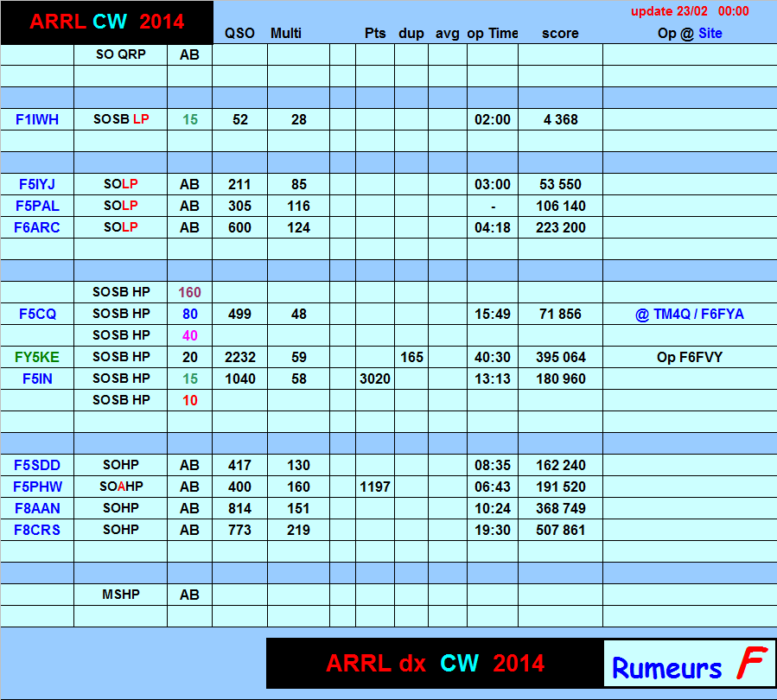Screen dimensions: 777x700
Task: Click the score value 4 368
Action: point(560,119)
